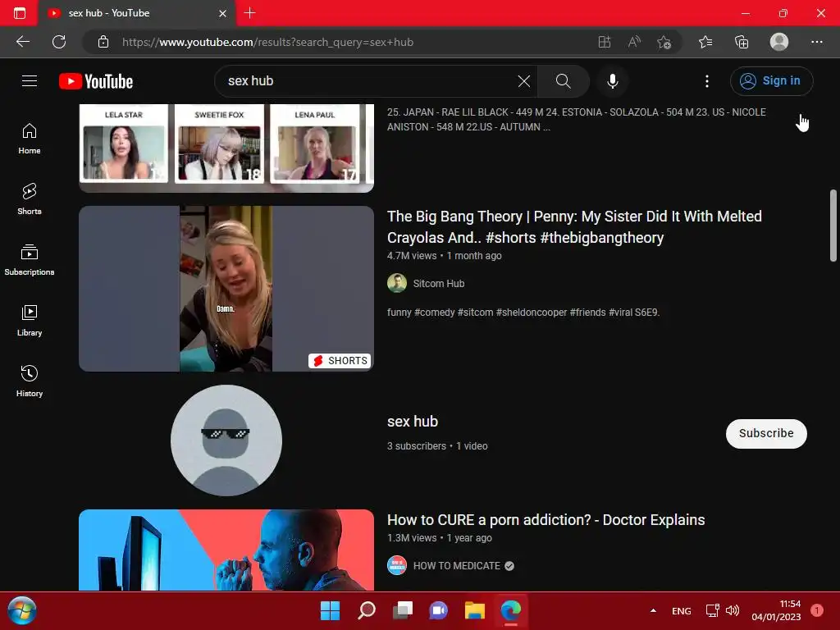Open Subscriptions in the sidebar

click(x=30, y=260)
